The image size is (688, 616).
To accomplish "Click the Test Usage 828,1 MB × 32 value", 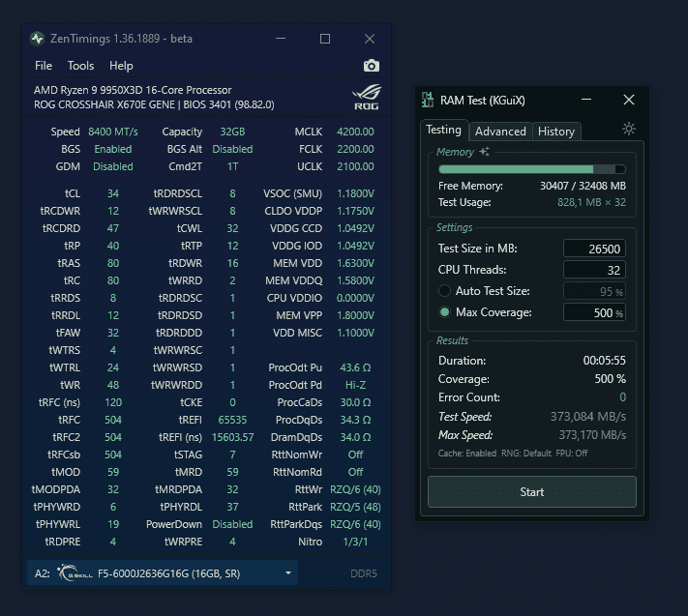I will (x=591, y=202).
